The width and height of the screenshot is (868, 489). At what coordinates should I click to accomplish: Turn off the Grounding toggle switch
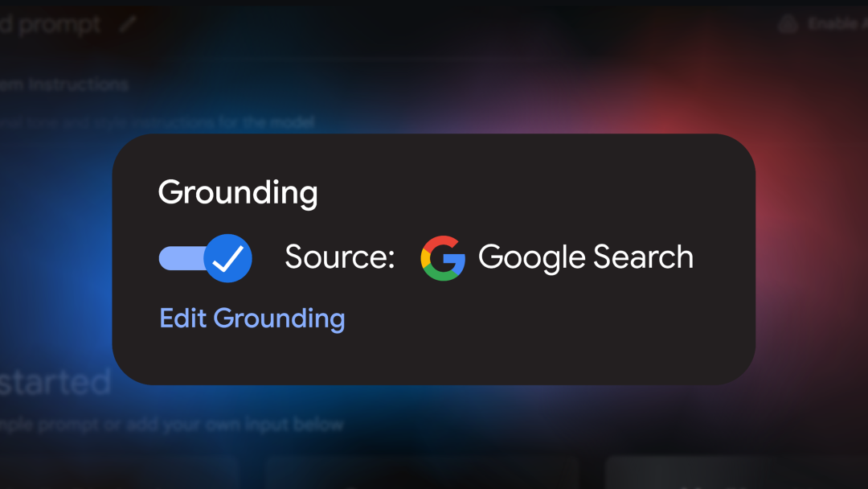pos(206,258)
